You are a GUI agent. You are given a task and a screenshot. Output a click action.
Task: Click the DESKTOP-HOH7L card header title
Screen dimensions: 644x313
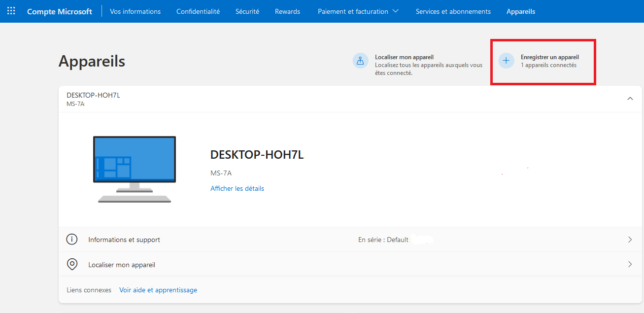click(93, 95)
